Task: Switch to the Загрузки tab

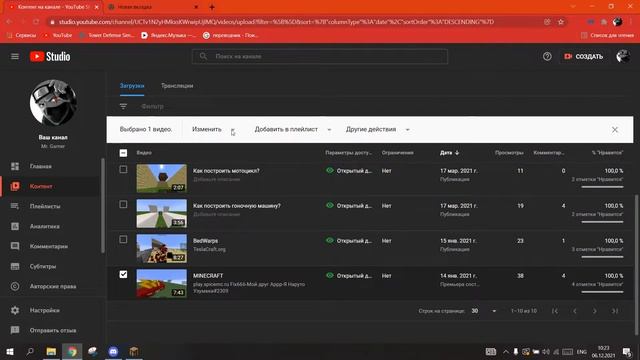Action: coord(132,86)
